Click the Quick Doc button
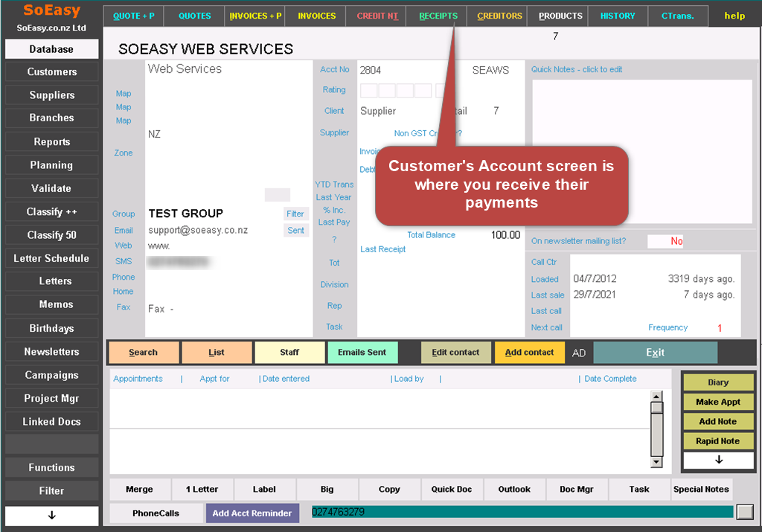 [452, 490]
